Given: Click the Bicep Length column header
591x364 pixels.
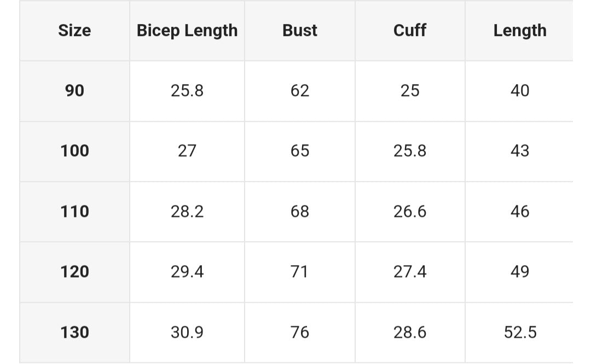Looking at the screenshot, I should click(187, 31).
